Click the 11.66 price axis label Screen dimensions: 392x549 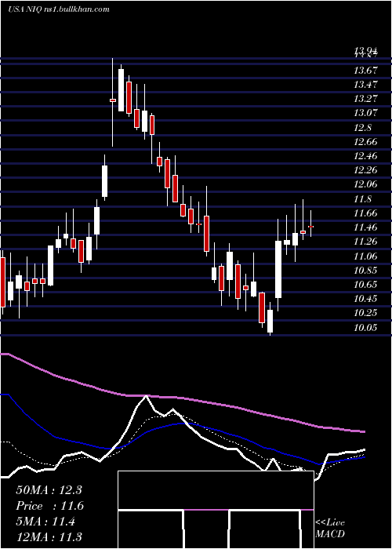point(365,213)
